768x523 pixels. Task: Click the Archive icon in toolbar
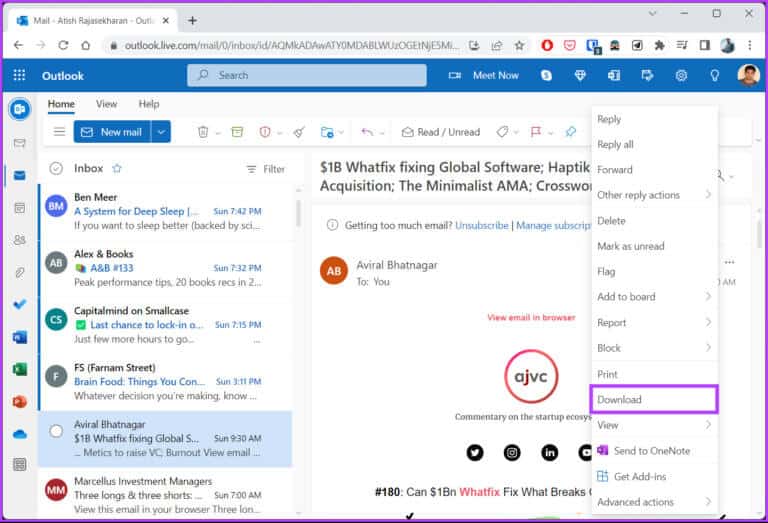click(237, 132)
